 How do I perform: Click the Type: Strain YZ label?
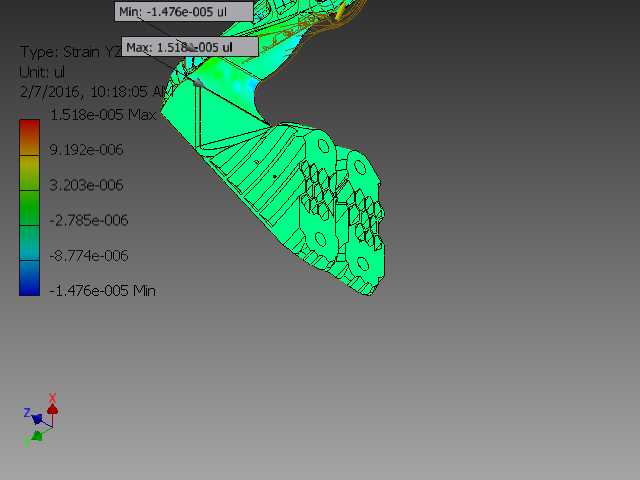(x=71, y=52)
